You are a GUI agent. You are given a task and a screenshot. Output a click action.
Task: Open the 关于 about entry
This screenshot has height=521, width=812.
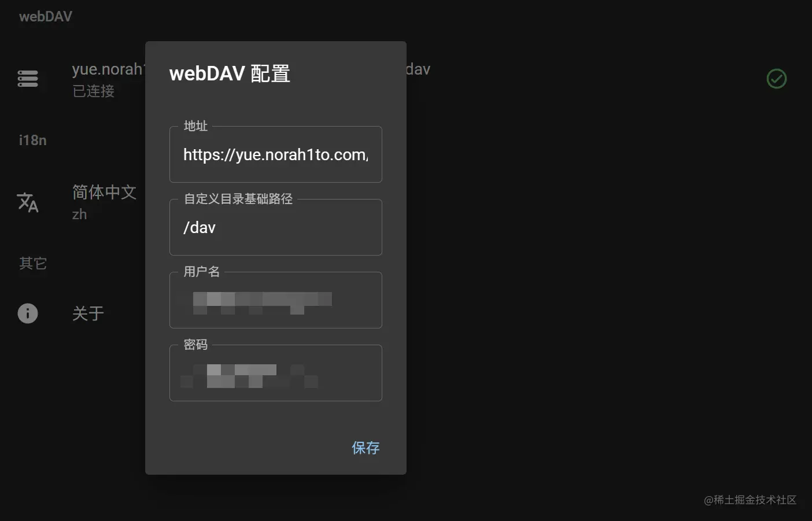[x=88, y=313]
